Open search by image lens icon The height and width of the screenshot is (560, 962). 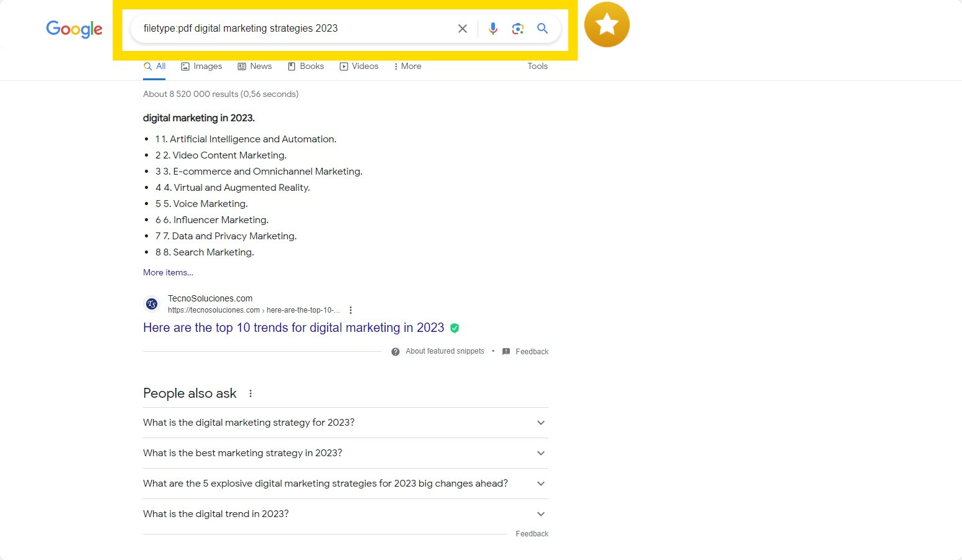(518, 29)
